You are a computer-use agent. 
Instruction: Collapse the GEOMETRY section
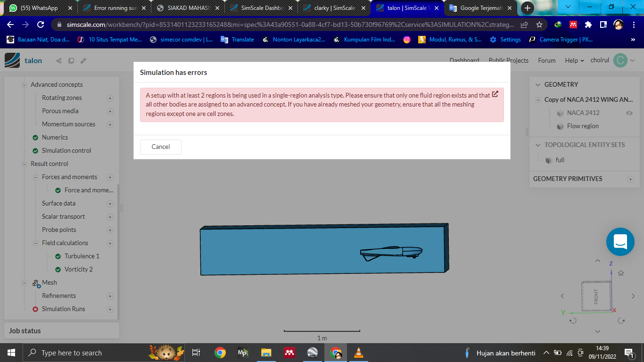(x=538, y=84)
